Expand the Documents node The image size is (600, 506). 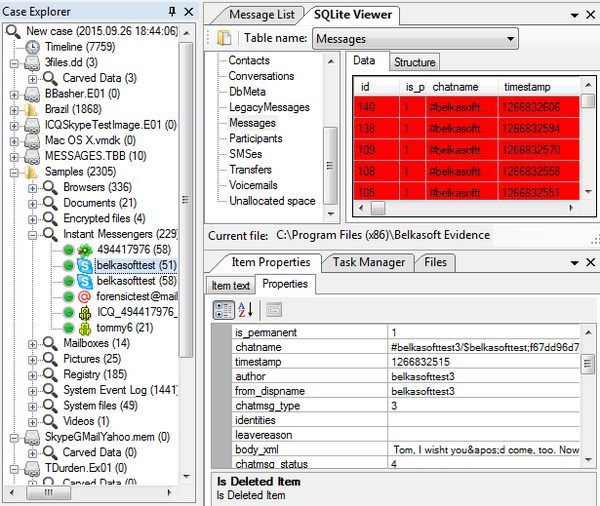pos(33,204)
